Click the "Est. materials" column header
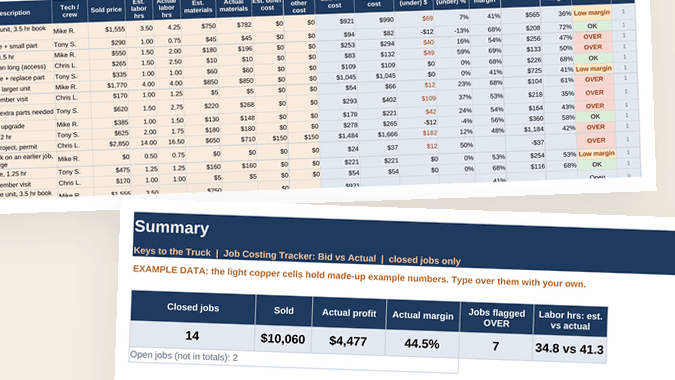Image resolution: width=675 pixels, height=380 pixels. point(198,6)
